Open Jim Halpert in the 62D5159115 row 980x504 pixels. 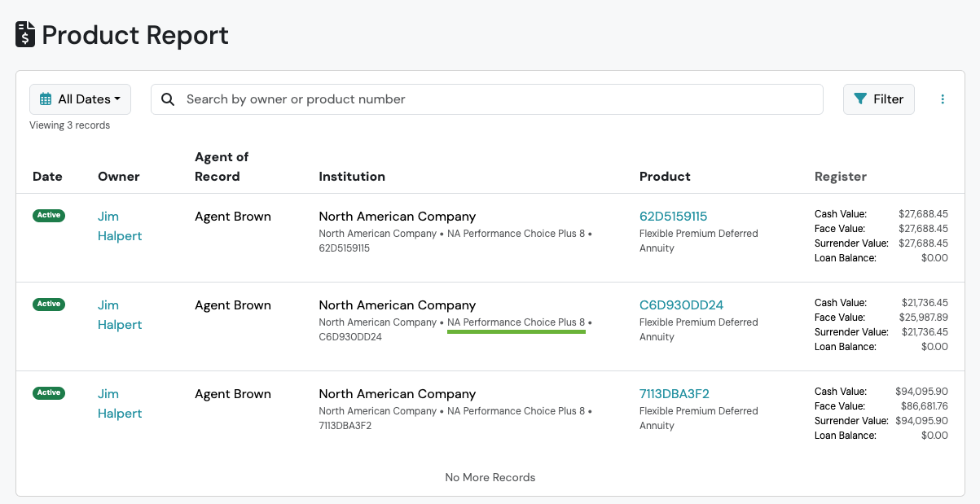click(x=120, y=226)
